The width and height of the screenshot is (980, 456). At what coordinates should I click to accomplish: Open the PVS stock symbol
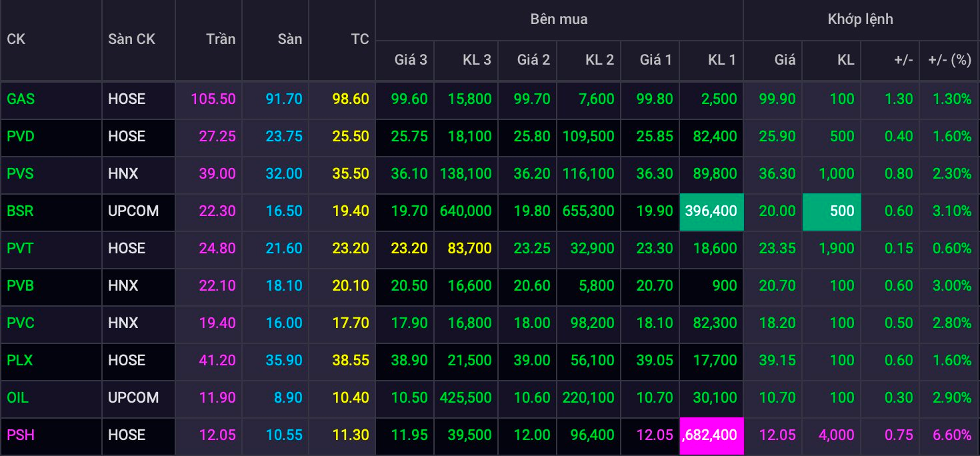tap(20, 173)
